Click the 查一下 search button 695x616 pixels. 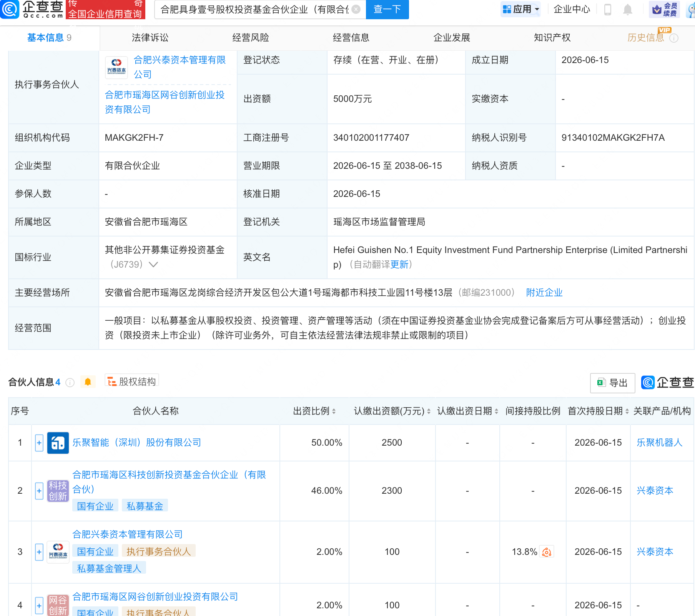[387, 9]
